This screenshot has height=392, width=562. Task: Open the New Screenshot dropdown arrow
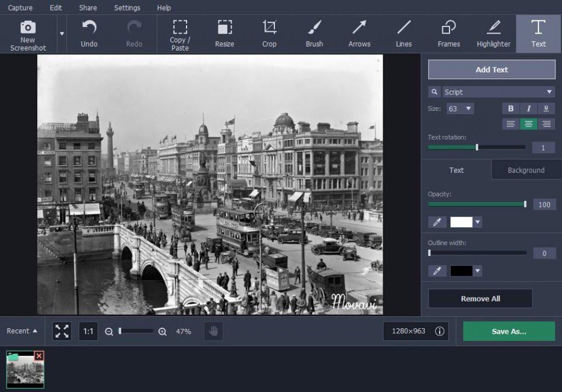point(62,33)
